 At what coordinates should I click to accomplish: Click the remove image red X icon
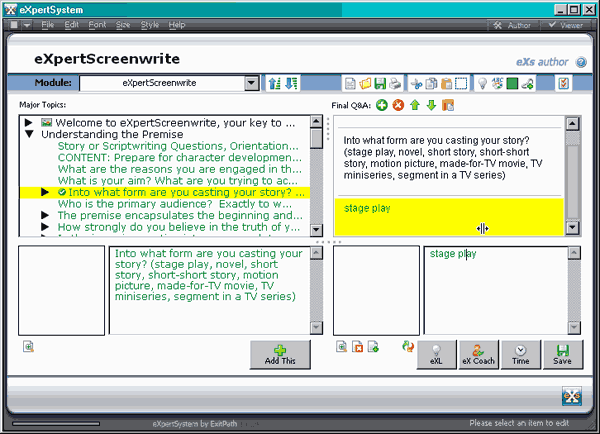[357, 346]
